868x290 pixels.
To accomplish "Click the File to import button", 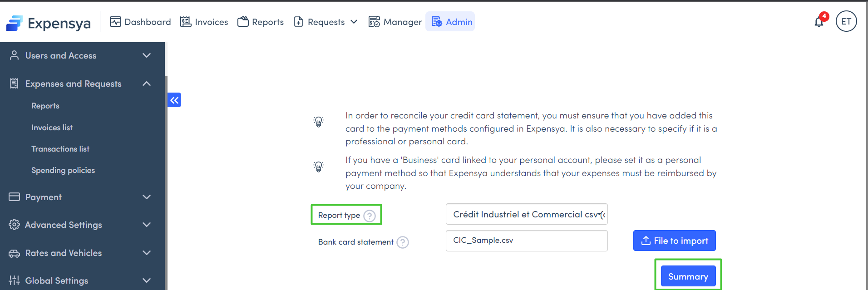I will [674, 241].
